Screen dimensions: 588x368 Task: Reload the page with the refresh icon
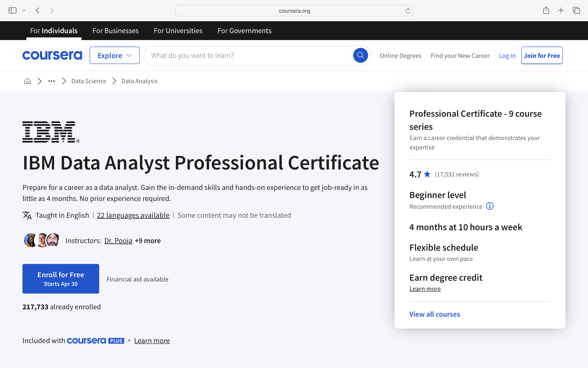coord(408,11)
